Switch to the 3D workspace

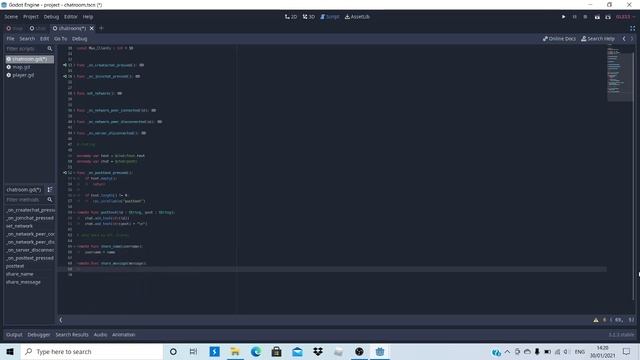click(x=309, y=17)
